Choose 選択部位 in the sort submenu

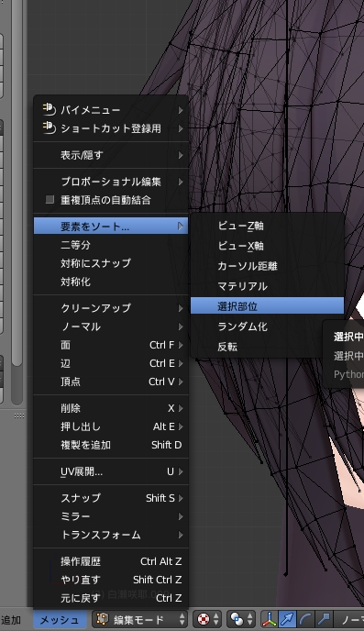[x=267, y=305]
